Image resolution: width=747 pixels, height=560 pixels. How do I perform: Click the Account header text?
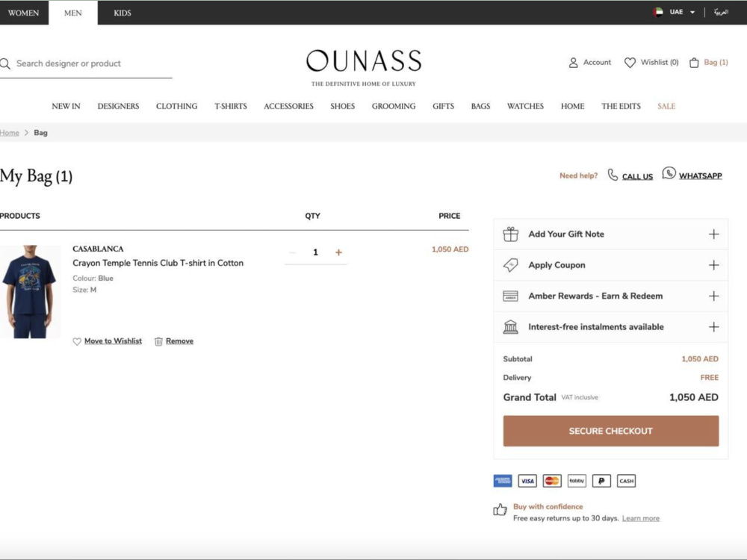point(597,63)
